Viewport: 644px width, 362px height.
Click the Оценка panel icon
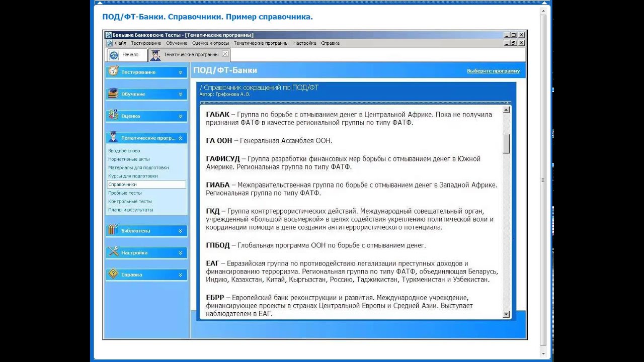coord(113,115)
